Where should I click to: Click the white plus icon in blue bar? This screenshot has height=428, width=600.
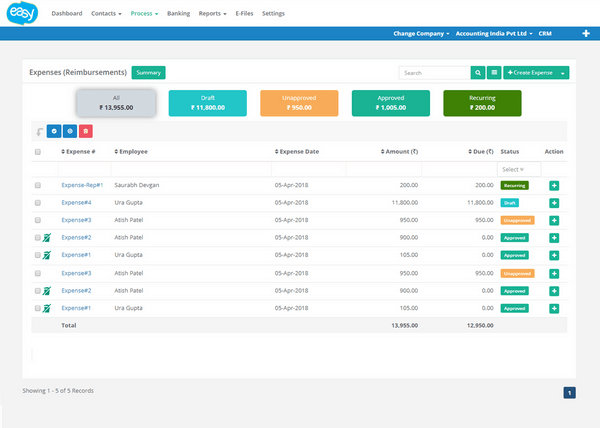[x=585, y=34]
